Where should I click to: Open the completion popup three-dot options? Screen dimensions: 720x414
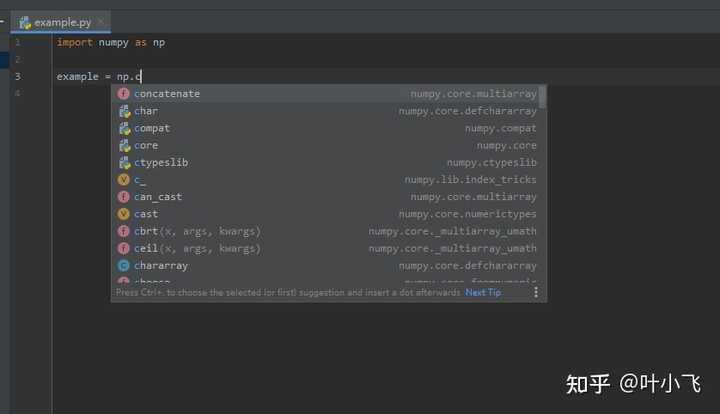pos(535,293)
